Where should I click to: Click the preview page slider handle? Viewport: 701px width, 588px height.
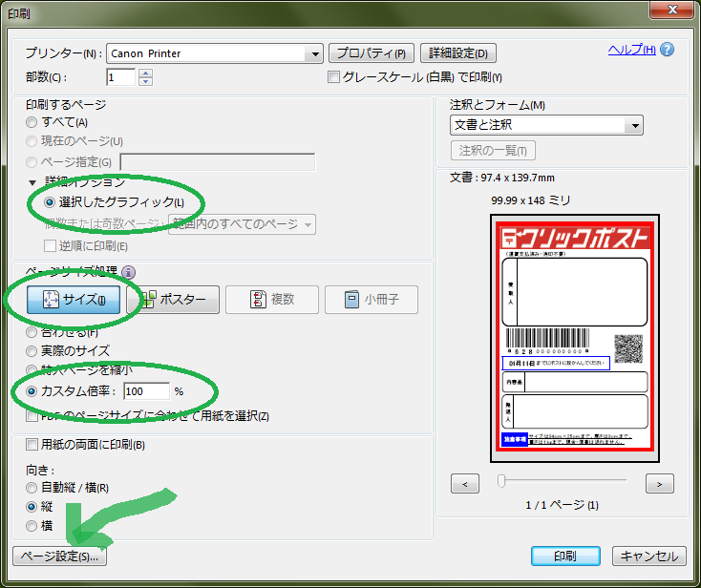501,481
